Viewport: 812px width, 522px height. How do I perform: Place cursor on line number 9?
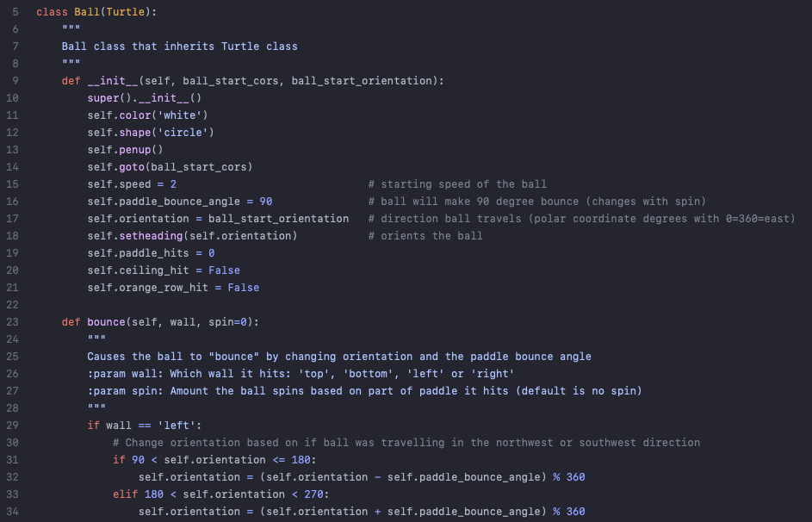15,81
